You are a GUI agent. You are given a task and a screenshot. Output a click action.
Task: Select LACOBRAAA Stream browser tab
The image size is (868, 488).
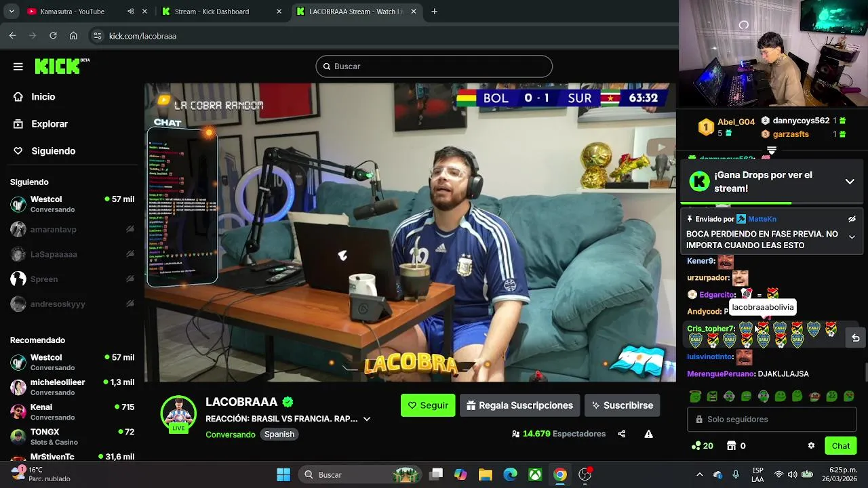[357, 12]
